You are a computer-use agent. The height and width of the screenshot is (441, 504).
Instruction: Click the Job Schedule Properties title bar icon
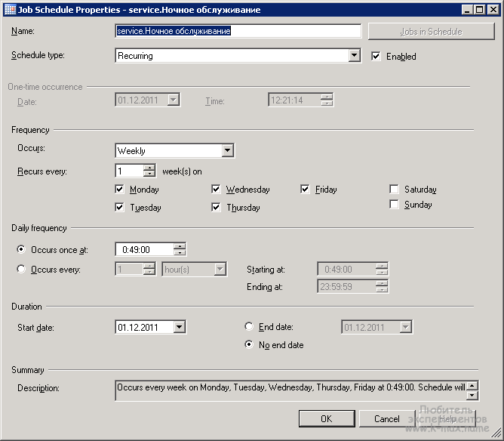(x=10, y=9)
